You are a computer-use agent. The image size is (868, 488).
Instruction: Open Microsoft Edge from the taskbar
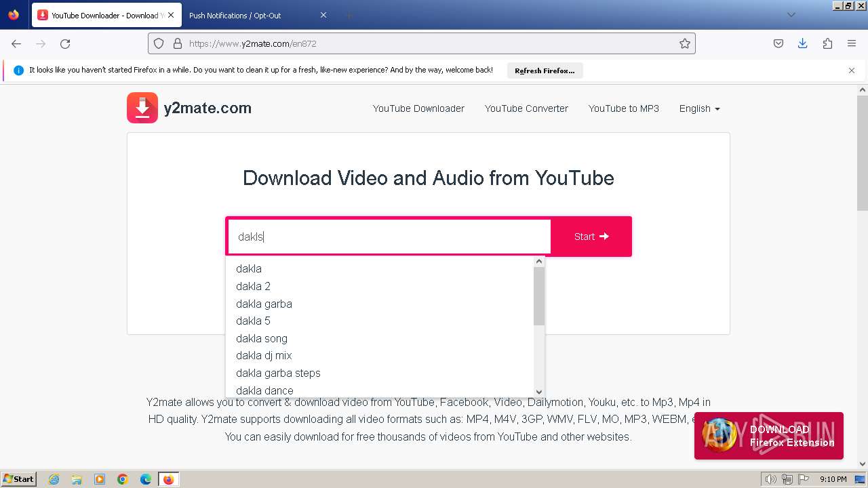pyautogui.click(x=146, y=479)
